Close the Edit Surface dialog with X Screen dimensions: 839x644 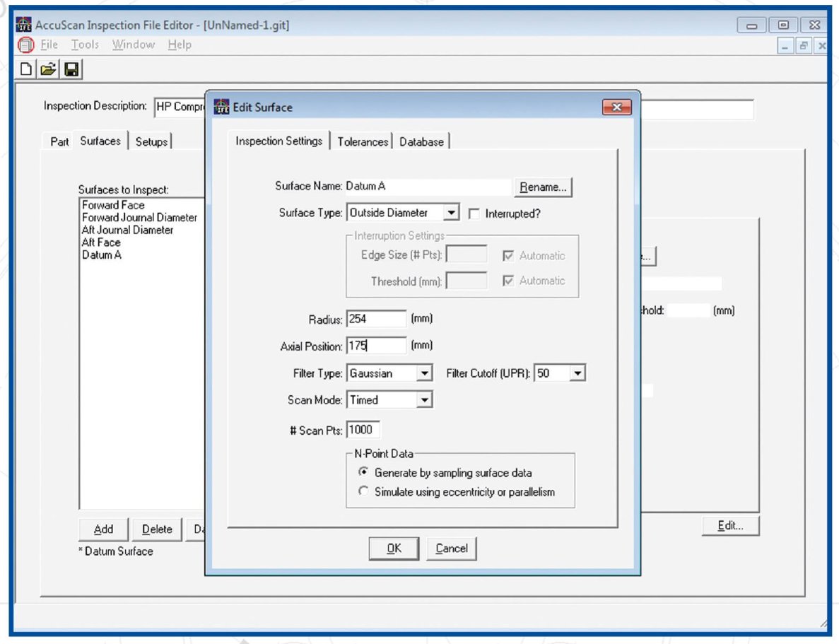tap(616, 107)
